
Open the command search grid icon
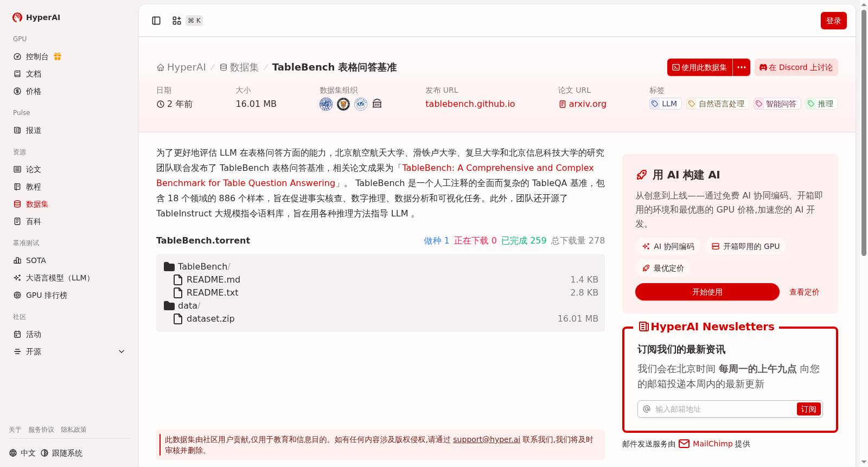point(177,21)
